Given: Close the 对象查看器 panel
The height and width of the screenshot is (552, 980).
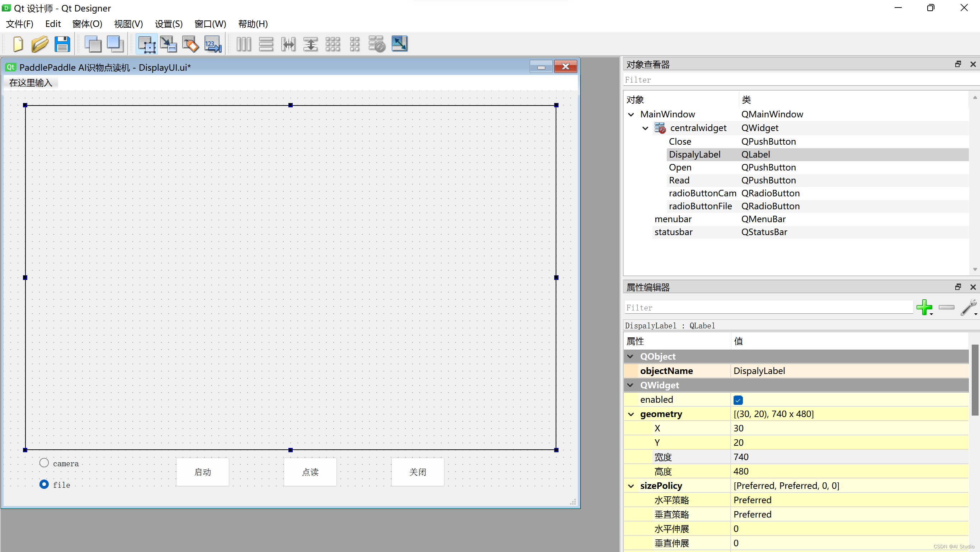Looking at the screenshot, I should point(973,64).
